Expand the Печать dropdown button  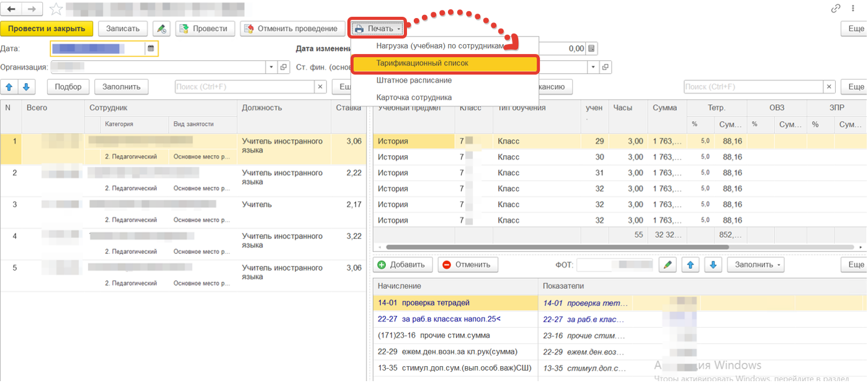[378, 29]
